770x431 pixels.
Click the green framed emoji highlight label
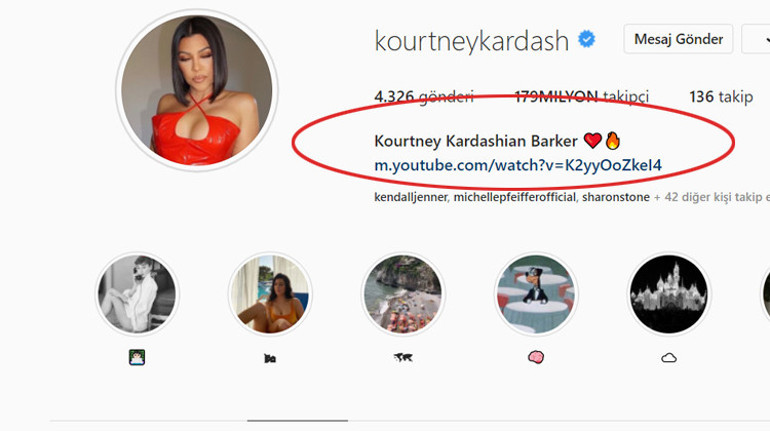pyautogui.click(x=137, y=357)
